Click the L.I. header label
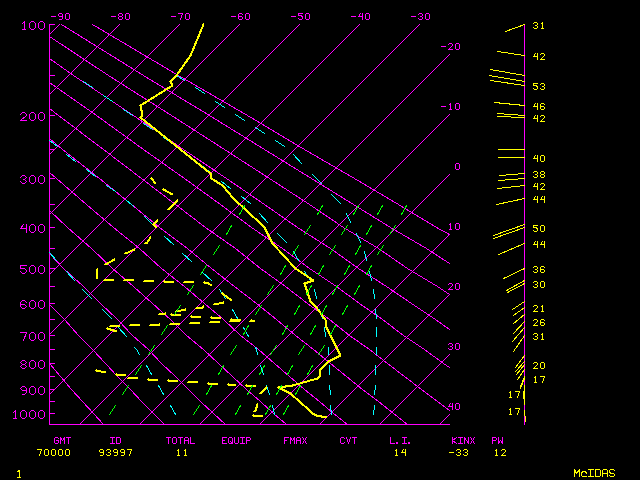 click(x=400, y=440)
